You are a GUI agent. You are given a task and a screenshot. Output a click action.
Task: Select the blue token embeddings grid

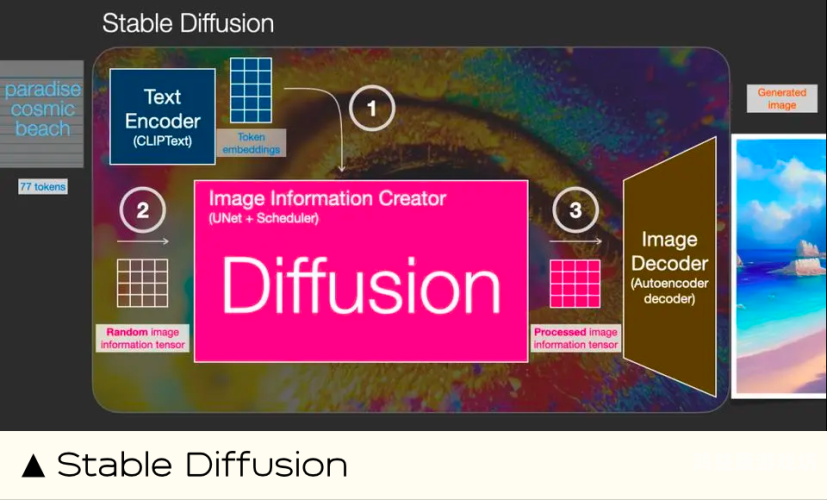(x=251, y=91)
